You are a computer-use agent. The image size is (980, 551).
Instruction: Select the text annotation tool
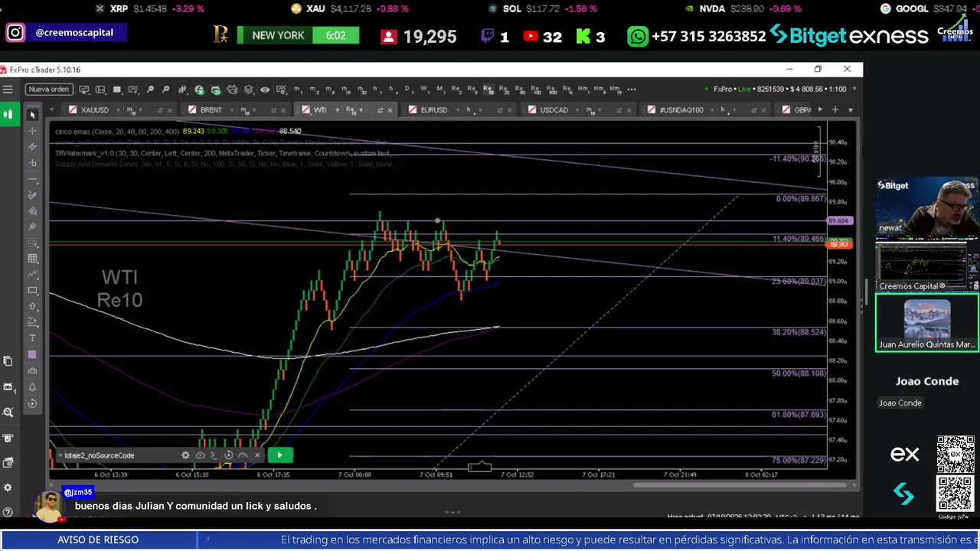coord(32,338)
